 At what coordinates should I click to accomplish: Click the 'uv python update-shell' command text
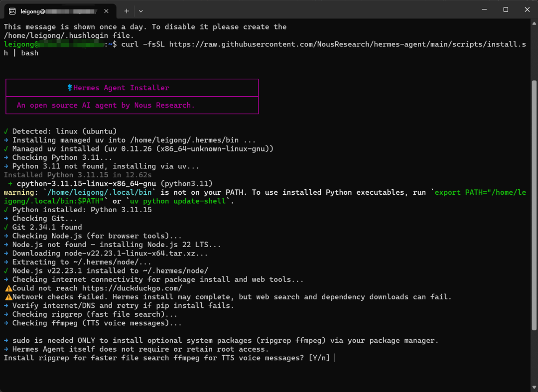click(178, 201)
